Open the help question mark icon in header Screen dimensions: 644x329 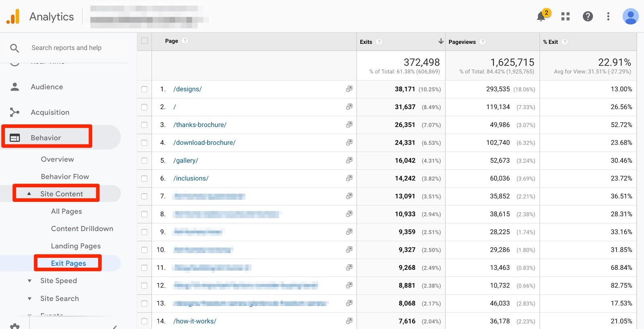click(588, 17)
